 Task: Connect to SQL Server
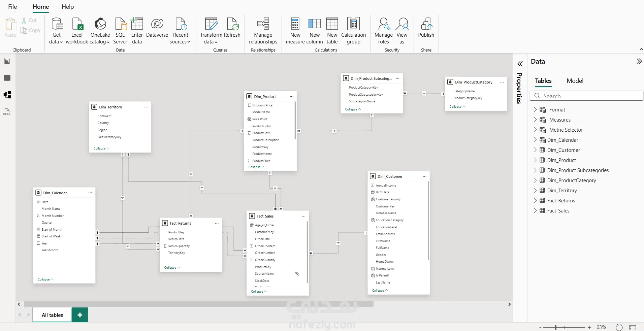pyautogui.click(x=120, y=31)
